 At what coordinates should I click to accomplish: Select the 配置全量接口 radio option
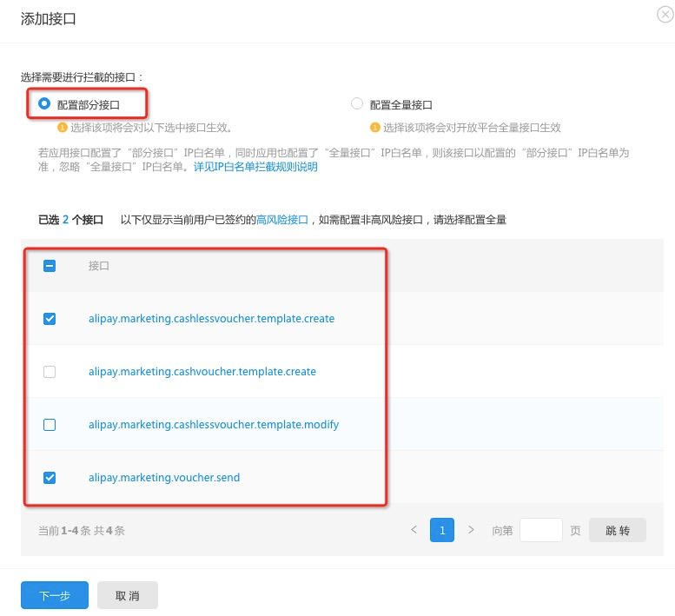(357, 103)
